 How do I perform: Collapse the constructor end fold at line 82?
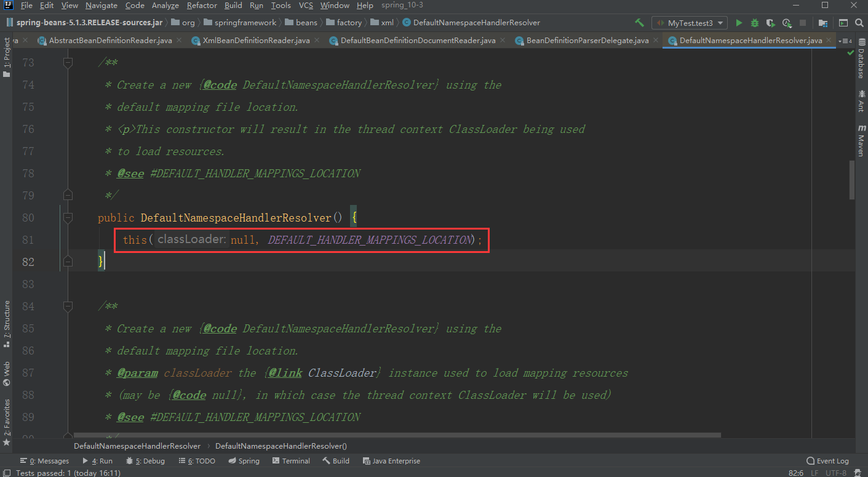(68, 262)
